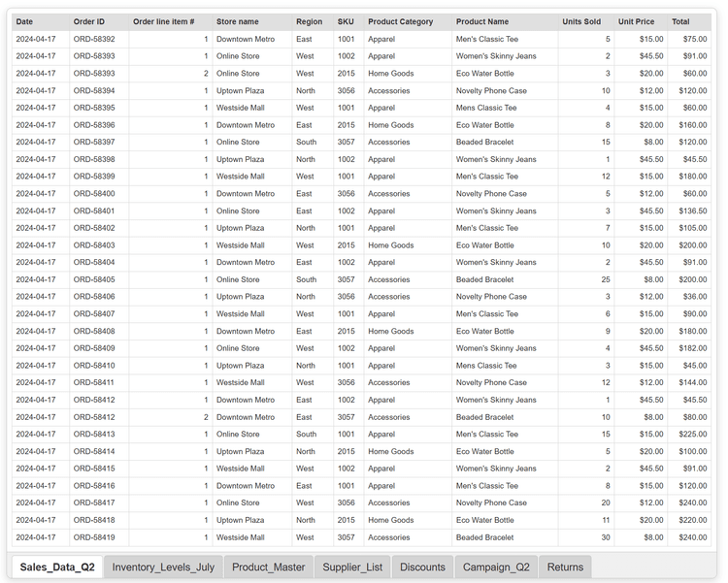This screenshot has width=728, height=583.
Task: Click South region in ORD-58413 row
Action: tap(313, 434)
